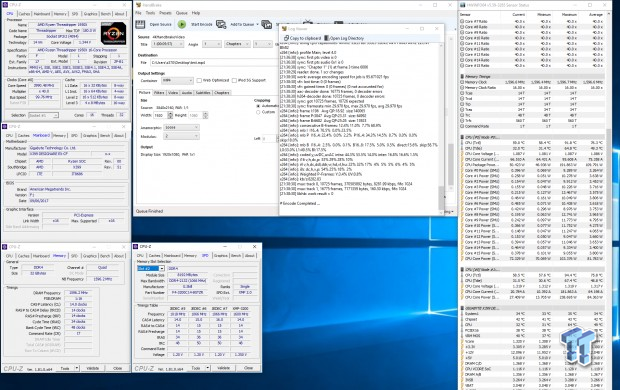Expand the Tools arrow in CPU-Z SPD window
620x390 pixels.
(207, 368)
